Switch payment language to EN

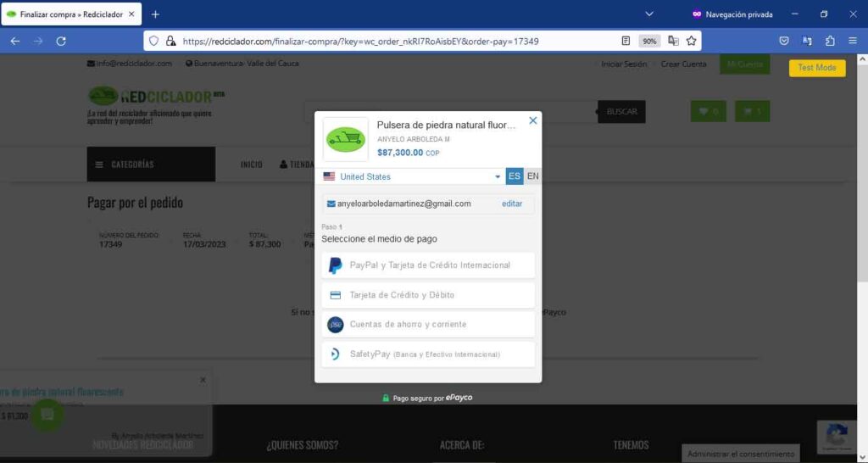532,176
